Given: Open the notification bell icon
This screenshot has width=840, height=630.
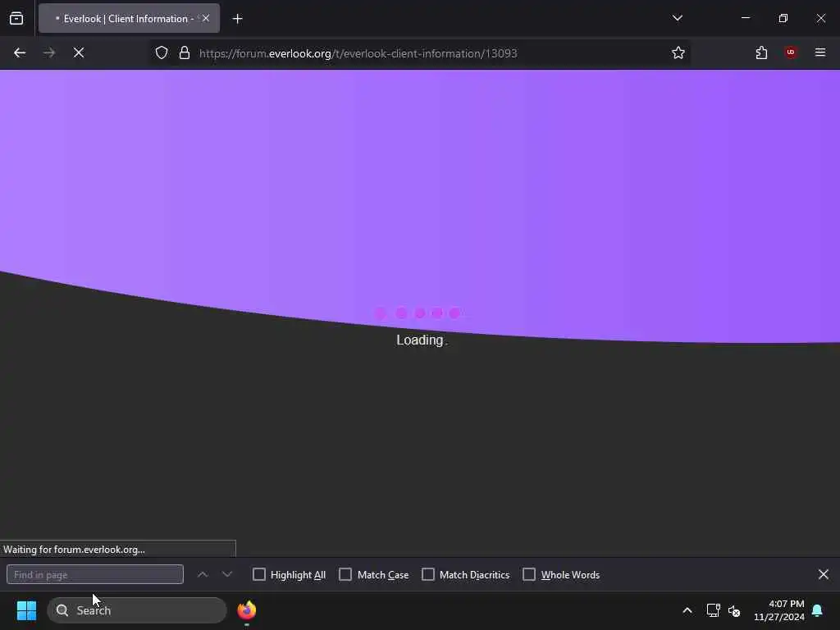Looking at the screenshot, I should pyautogui.click(x=818, y=610).
